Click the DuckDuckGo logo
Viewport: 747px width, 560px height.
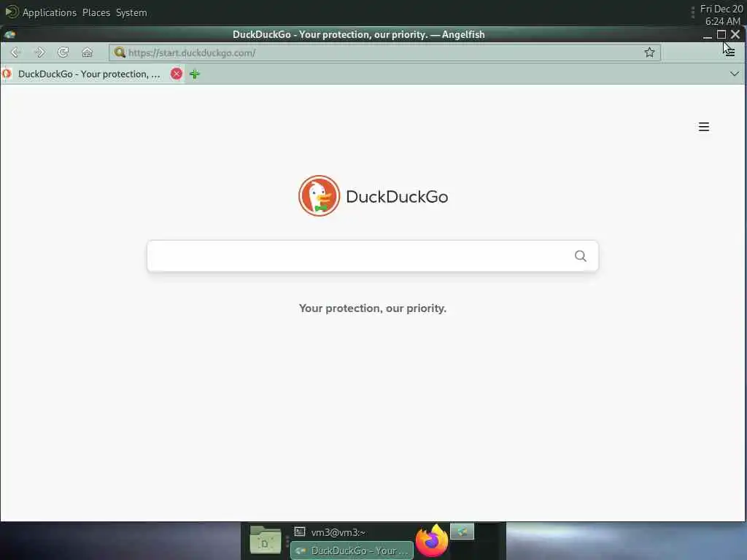pos(373,195)
